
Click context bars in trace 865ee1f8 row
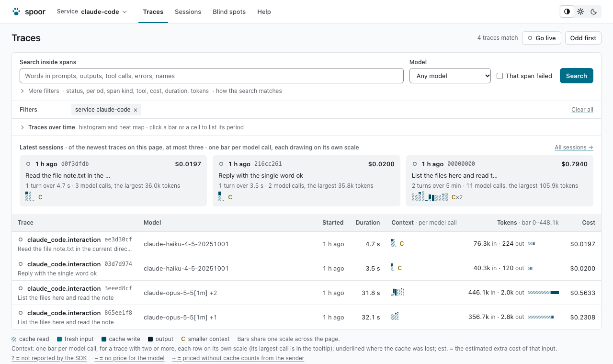point(395,316)
